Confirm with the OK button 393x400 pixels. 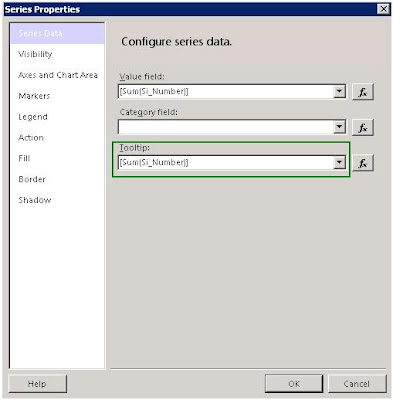(294, 384)
